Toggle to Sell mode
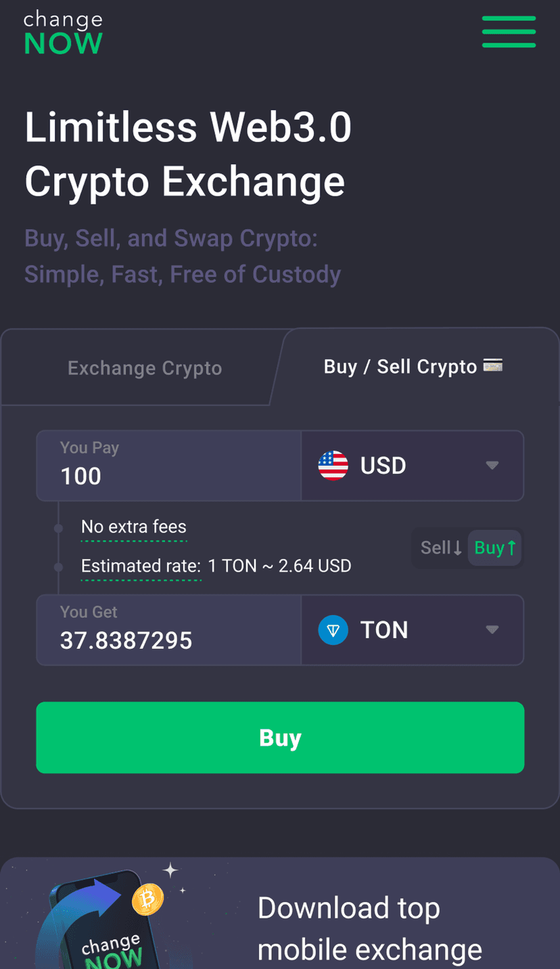 [441, 547]
